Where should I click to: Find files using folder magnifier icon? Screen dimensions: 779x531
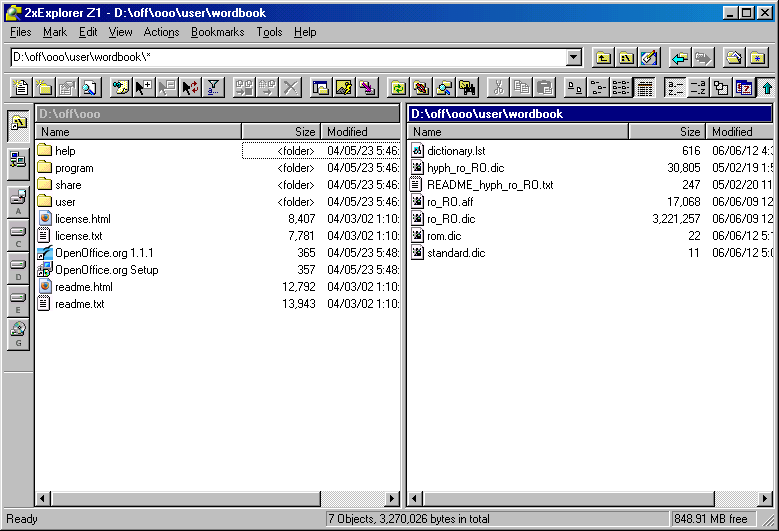pos(444,88)
